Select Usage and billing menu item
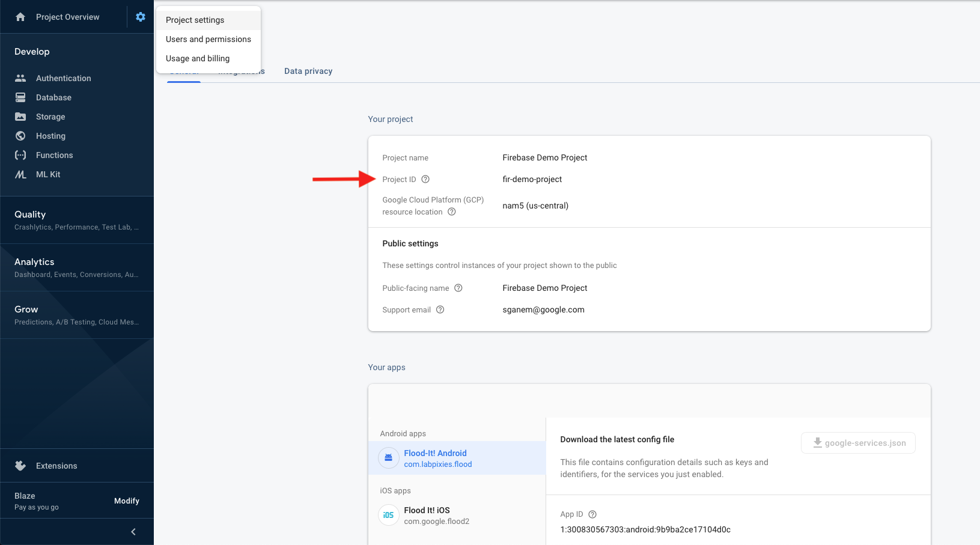Viewport: 980px width, 545px height. tap(208, 58)
